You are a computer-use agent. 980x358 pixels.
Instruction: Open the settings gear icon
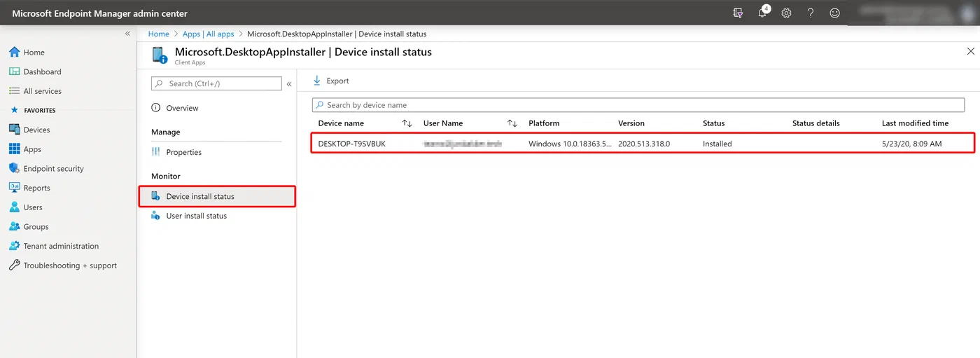coord(786,13)
